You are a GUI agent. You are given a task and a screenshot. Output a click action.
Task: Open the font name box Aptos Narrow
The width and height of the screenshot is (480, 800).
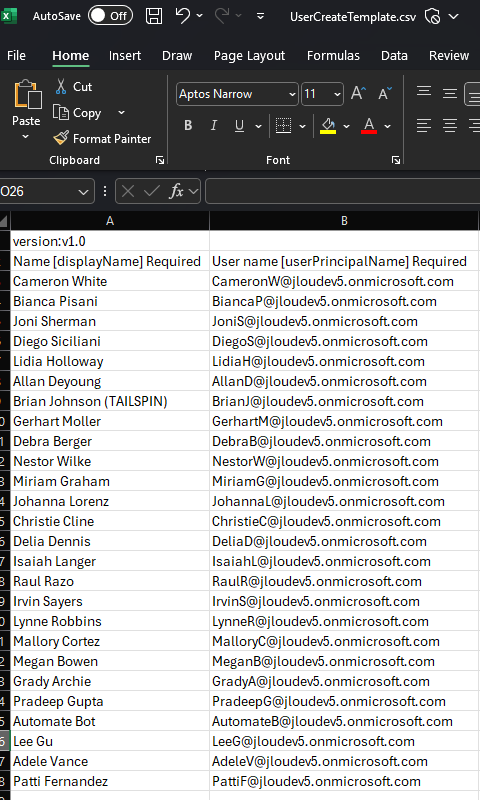pos(237,94)
